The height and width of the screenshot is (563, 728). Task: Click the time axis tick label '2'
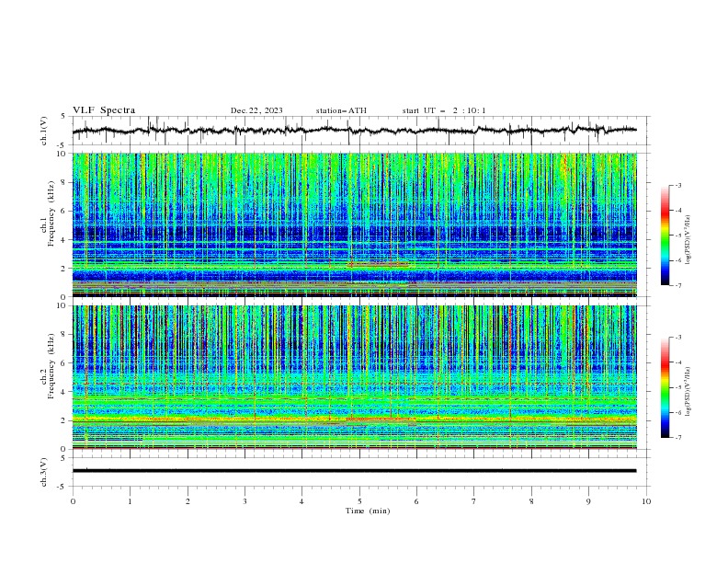[188, 501]
